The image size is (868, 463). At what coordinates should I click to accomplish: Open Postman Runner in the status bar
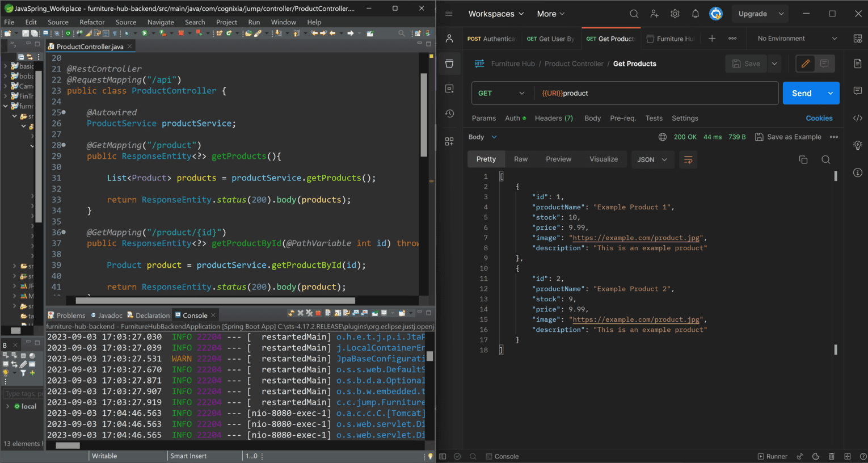pyautogui.click(x=773, y=456)
